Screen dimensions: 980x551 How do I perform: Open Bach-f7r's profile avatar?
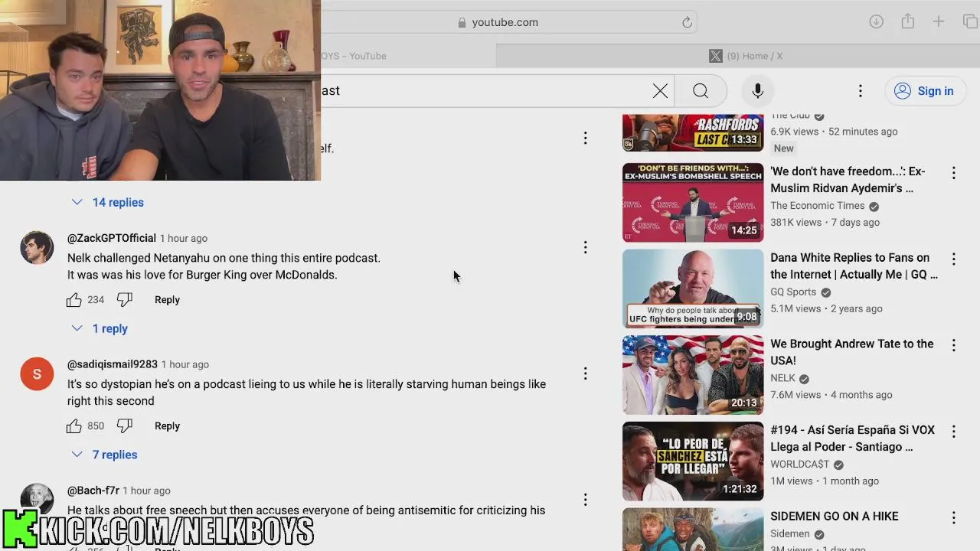point(37,498)
